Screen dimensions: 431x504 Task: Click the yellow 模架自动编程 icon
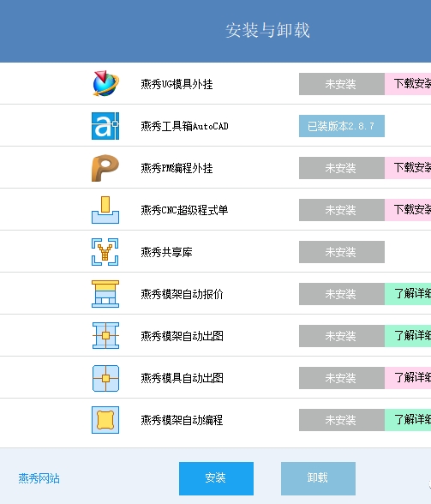tap(105, 420)
